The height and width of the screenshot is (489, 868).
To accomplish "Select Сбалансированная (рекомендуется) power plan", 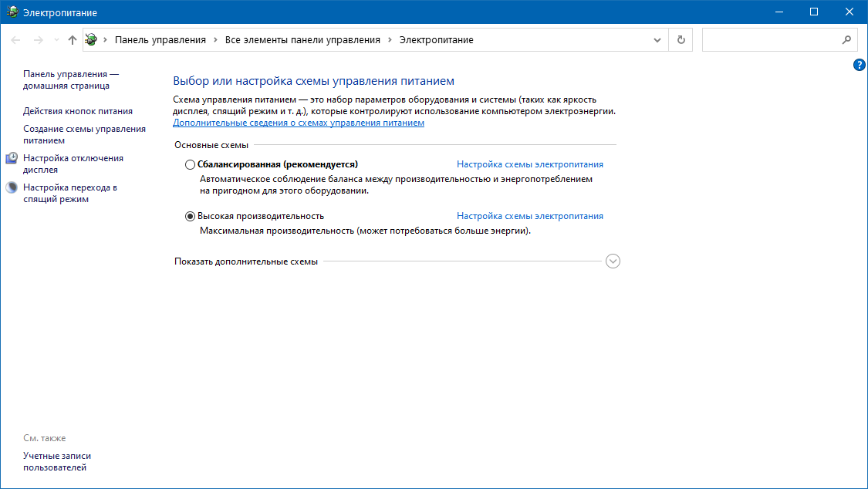I will tap(190, 164).
